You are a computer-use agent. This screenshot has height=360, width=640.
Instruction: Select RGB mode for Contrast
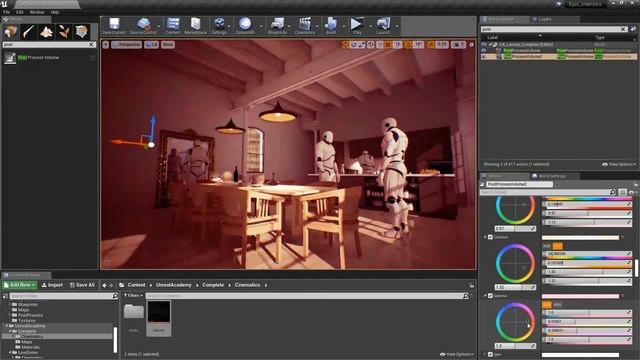[x=547, y=246]
